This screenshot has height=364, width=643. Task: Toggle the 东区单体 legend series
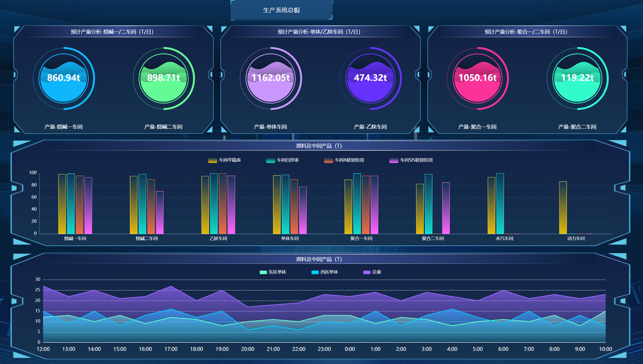coord(273,272)
